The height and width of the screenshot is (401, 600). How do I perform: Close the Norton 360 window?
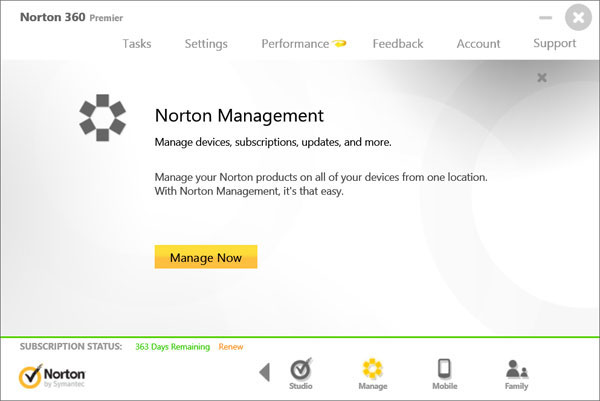pyautogui.click(x=578, y=17)
